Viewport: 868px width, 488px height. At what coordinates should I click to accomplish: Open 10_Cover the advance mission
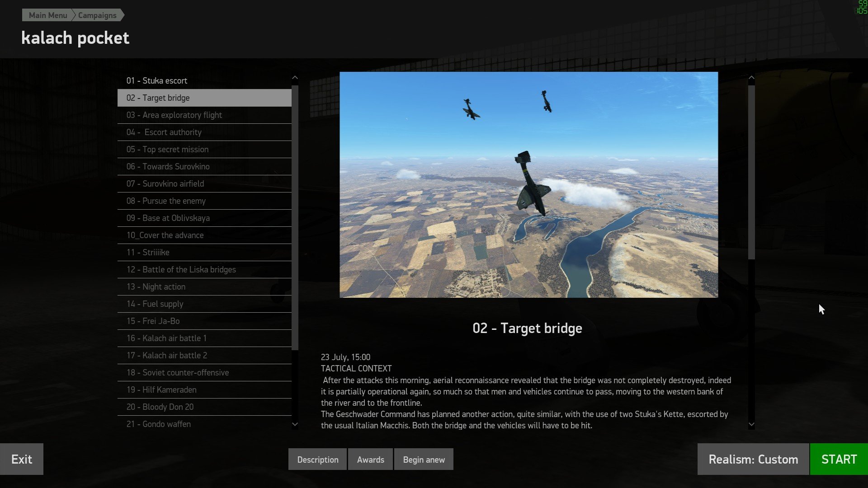[x=204, y=235]
